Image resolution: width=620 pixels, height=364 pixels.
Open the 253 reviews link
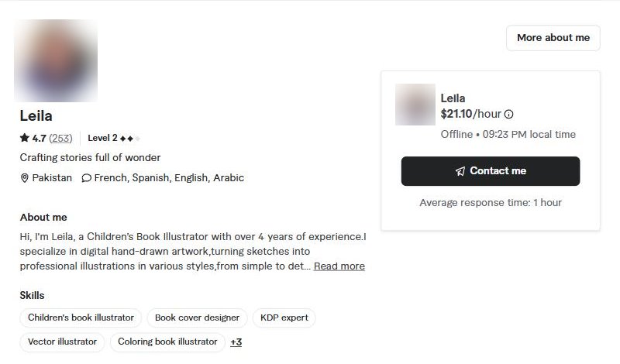click(x=60, y=139)
